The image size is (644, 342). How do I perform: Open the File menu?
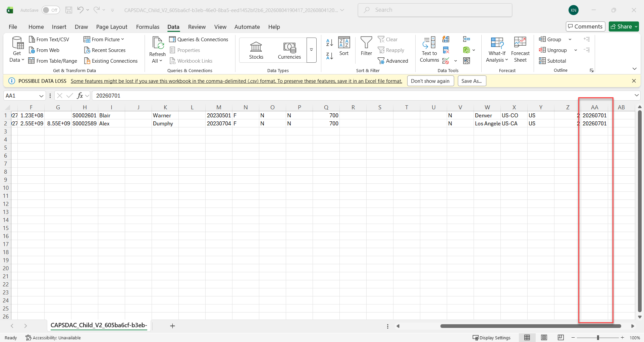click(13, 27)
